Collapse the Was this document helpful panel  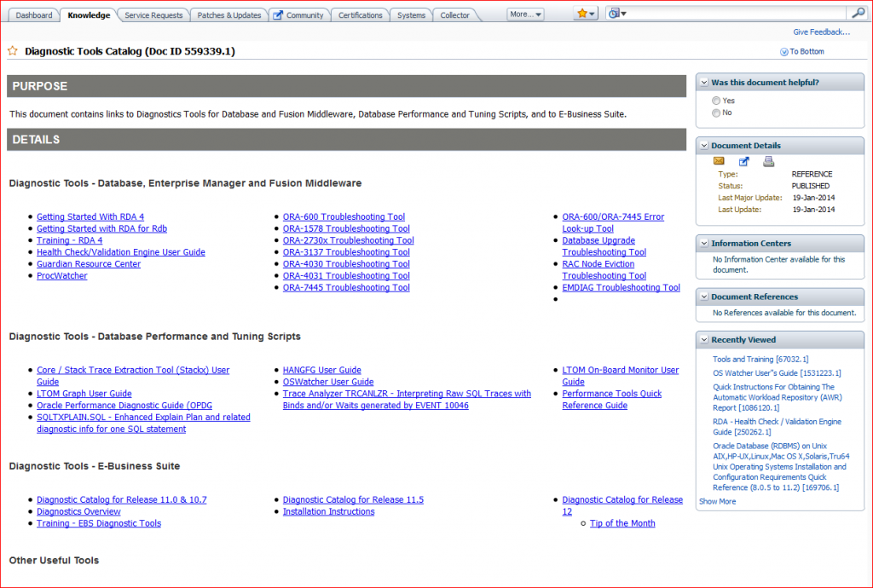[704, 83]
